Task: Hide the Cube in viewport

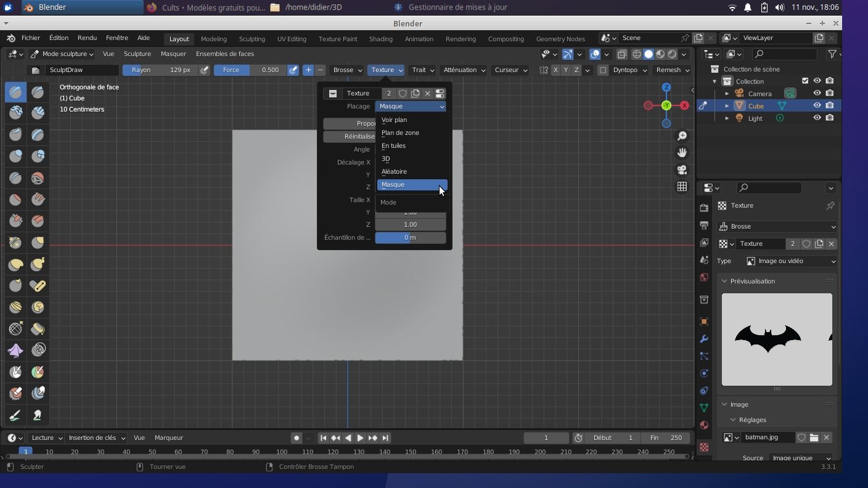Action: [x=817, y=105]
